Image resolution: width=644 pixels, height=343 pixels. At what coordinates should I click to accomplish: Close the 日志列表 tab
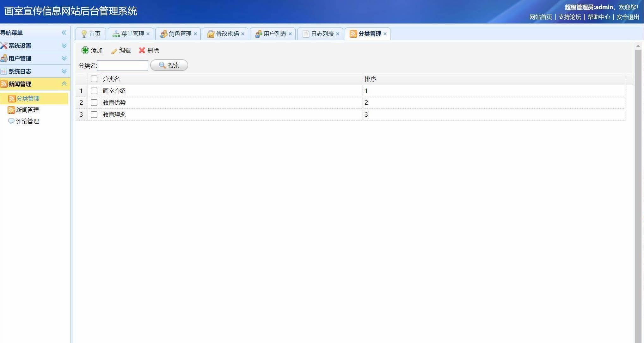(x=338, y=34)
